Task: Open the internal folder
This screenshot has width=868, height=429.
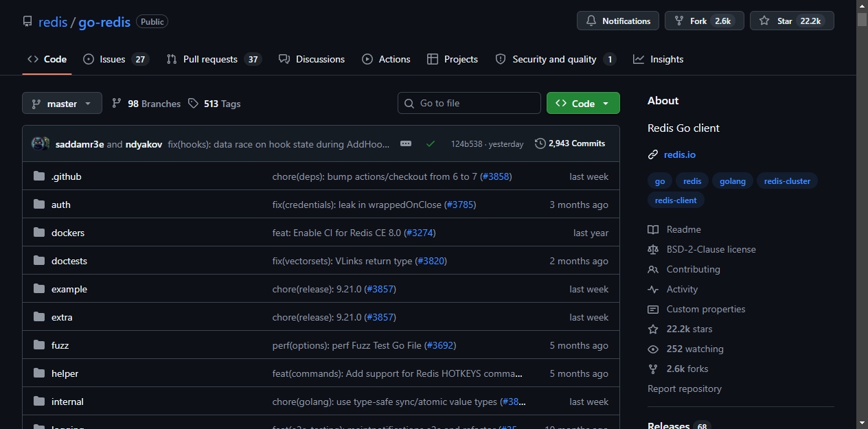Action: tap(67, 402)
